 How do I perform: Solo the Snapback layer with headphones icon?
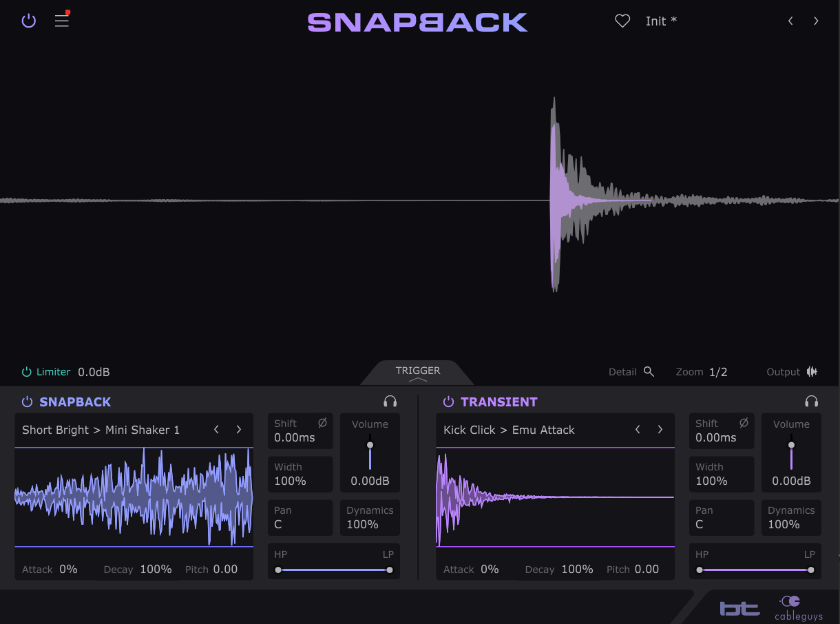click(390, 402)
